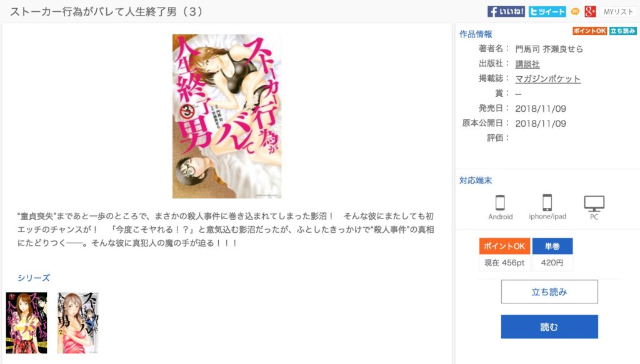Click the orange mixi share icon
Screen dimensions: 640x364
point(575,11)
